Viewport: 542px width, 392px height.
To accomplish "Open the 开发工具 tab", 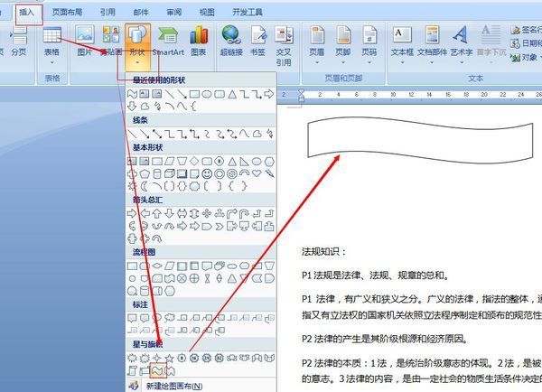I will tap(248, 13).
